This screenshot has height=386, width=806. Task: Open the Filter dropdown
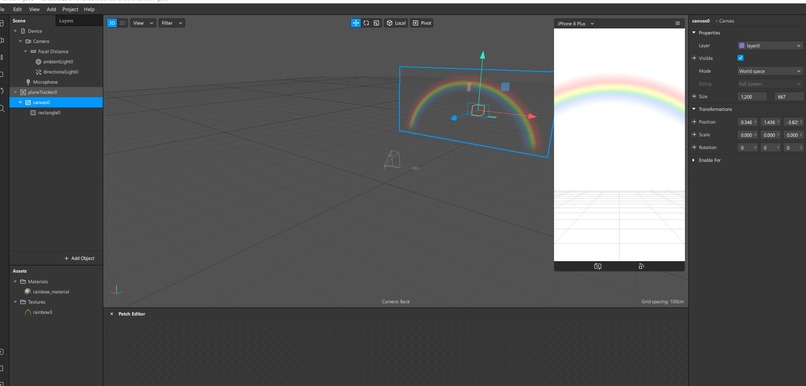tap(172, 23)
